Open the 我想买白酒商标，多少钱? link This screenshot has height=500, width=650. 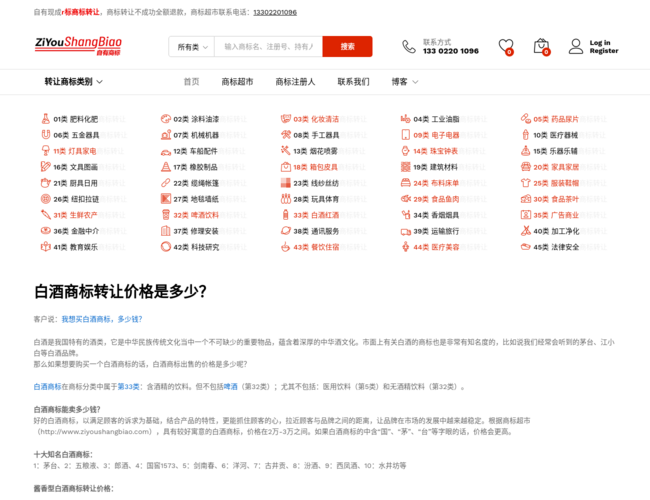(102, 319)
